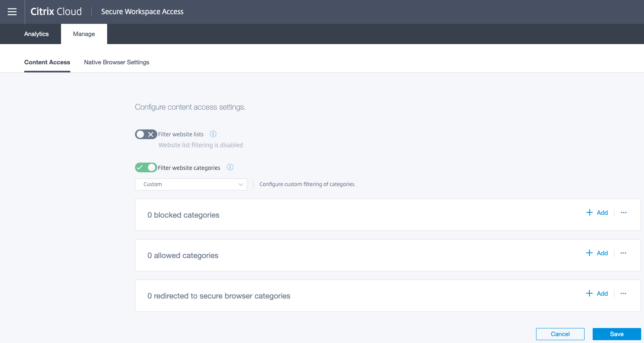This screenshot has height=343, width=644.
Task: Enable the Filter website lists toggle
Action: tap(146, 134)
